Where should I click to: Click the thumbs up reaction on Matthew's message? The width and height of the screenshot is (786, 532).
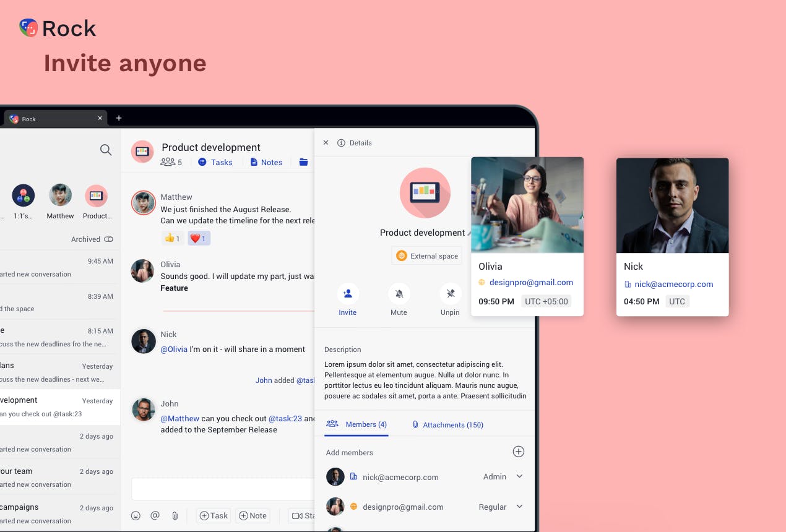pyautogui.click(x=172, y=238)
